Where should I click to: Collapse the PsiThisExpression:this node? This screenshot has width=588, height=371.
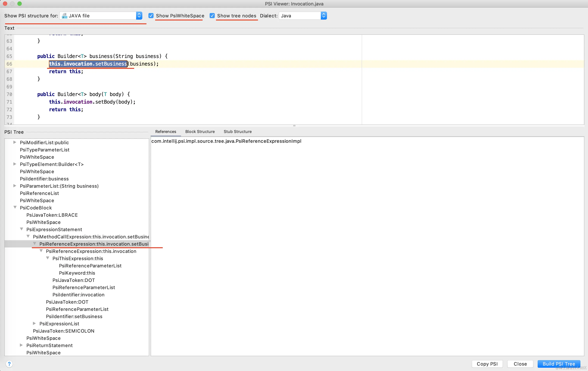click(x=48, y=258)
